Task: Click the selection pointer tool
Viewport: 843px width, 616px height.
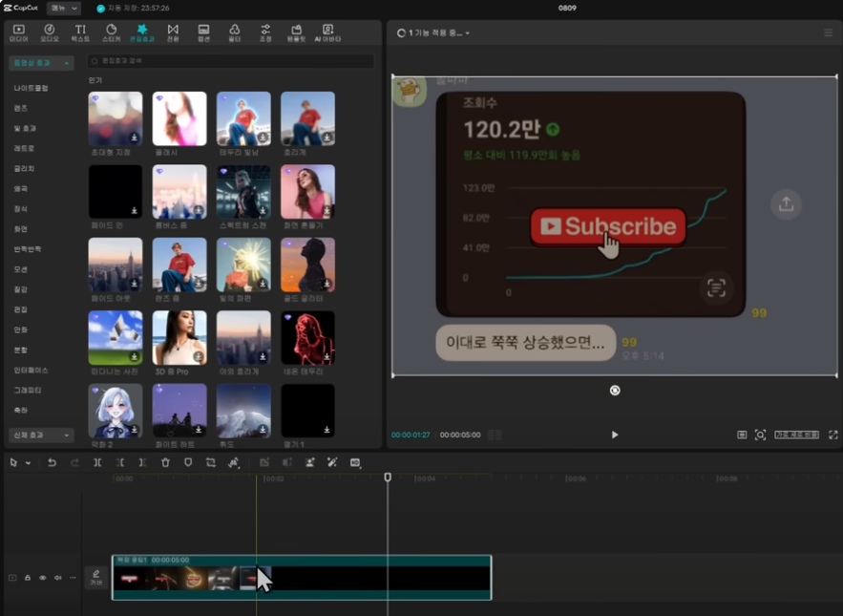Action: [x=13, y=462]
